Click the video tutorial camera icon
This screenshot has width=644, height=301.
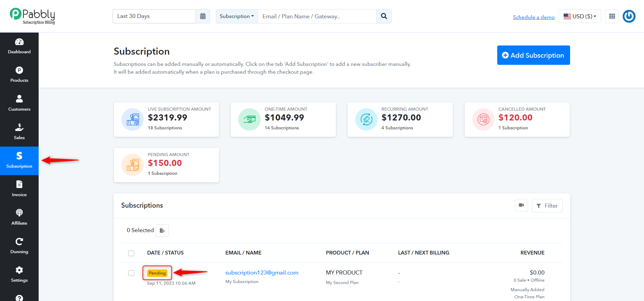point(521,205)
